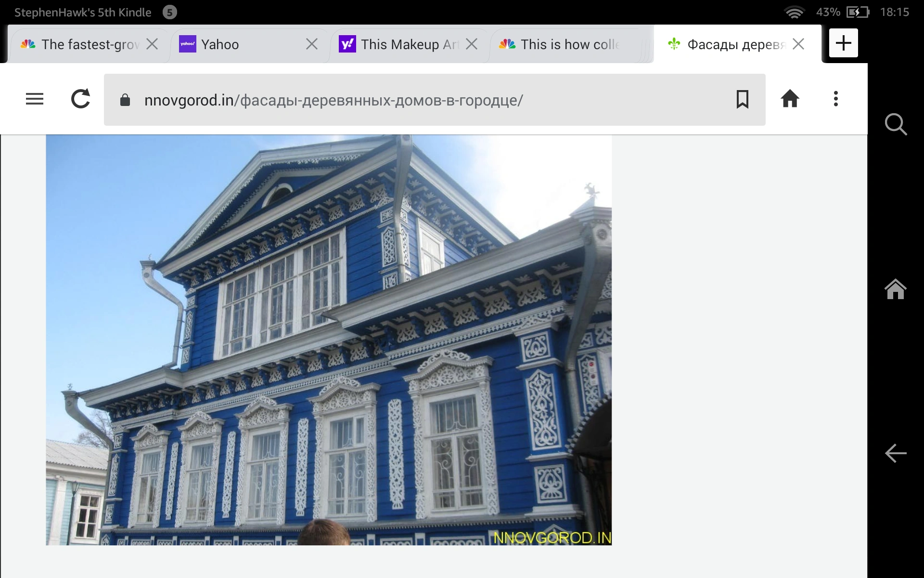Switch to Yahoo tab

[236, 44]
